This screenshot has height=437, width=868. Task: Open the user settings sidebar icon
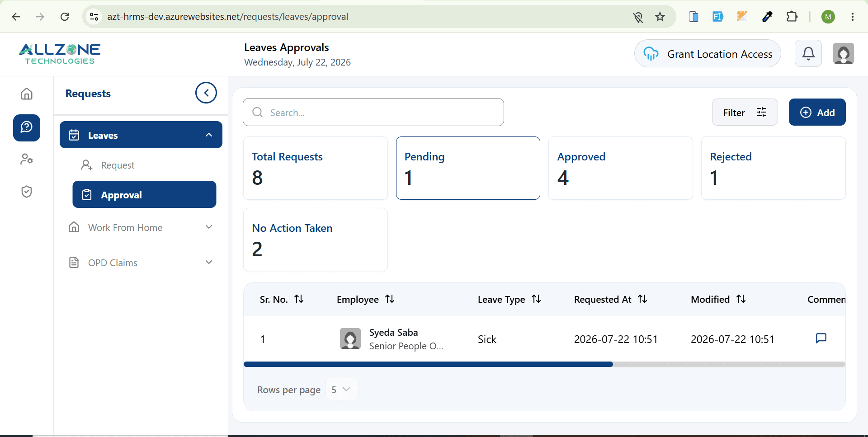pyautogui.click(x=27, y=159)
